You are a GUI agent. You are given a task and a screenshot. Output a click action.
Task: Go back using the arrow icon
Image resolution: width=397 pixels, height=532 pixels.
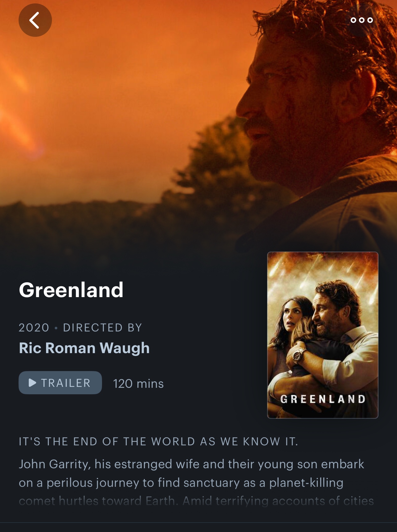point(35,20)
